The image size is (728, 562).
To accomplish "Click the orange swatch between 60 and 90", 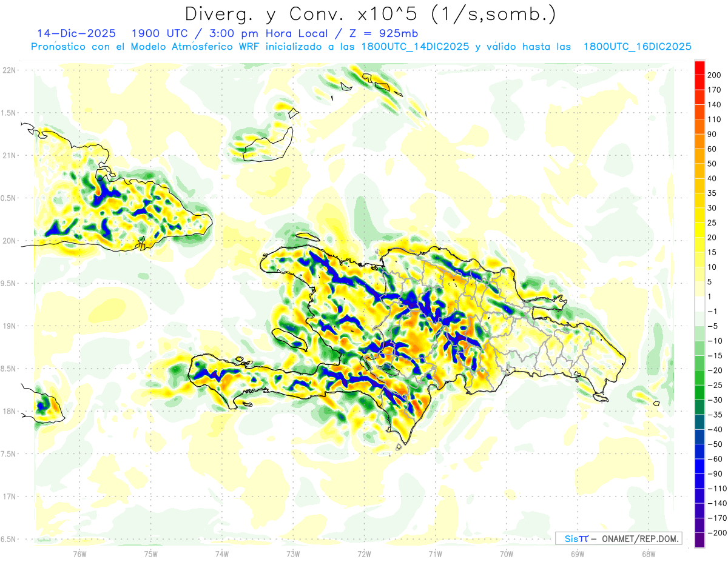I will [699, 142].
